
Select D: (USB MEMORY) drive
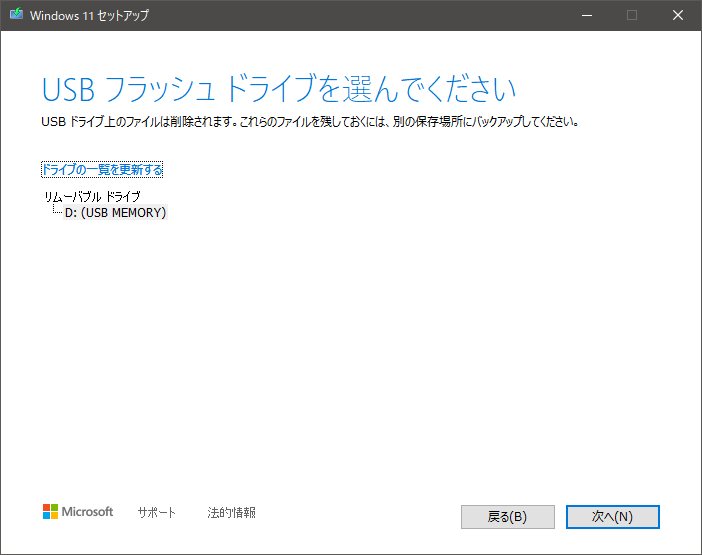pos(116,213)
